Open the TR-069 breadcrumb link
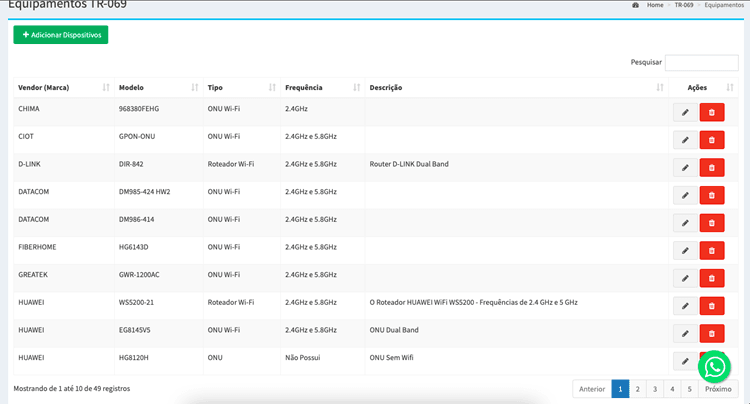The image size is (750, 404). tap(684, 5)
